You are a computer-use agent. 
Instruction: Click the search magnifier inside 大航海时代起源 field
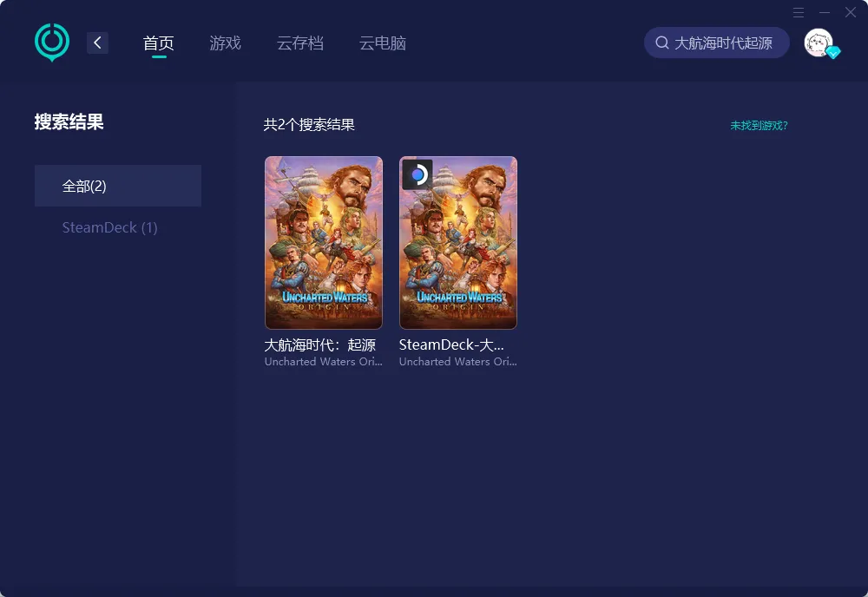pyautogui.click(x=662, y=42)
